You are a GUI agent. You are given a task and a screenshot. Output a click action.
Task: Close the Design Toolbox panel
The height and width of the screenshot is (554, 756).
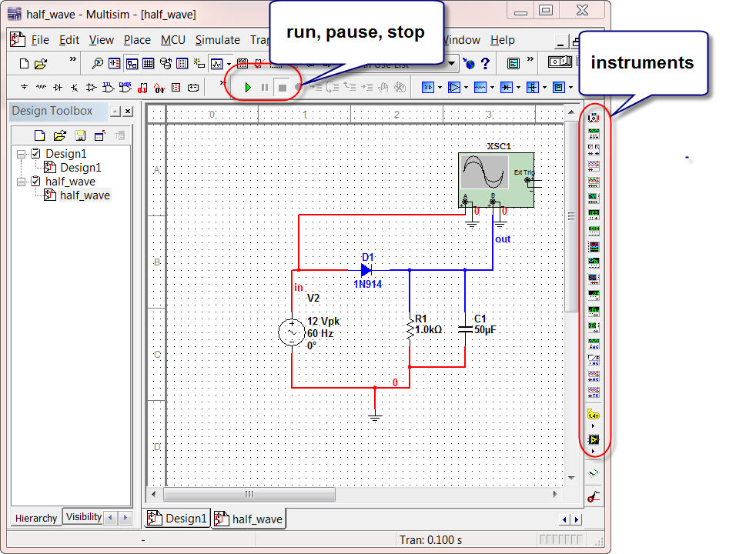[x=128, y=112]
